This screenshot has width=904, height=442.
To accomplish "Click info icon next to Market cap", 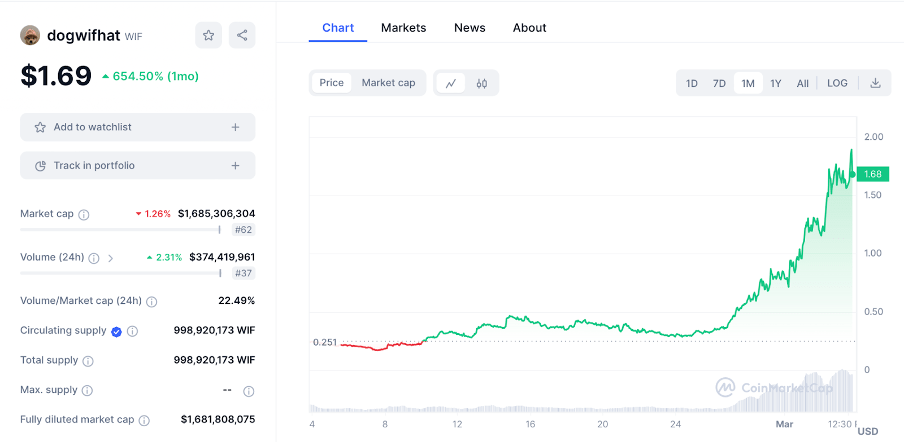I will click(84, 214).
